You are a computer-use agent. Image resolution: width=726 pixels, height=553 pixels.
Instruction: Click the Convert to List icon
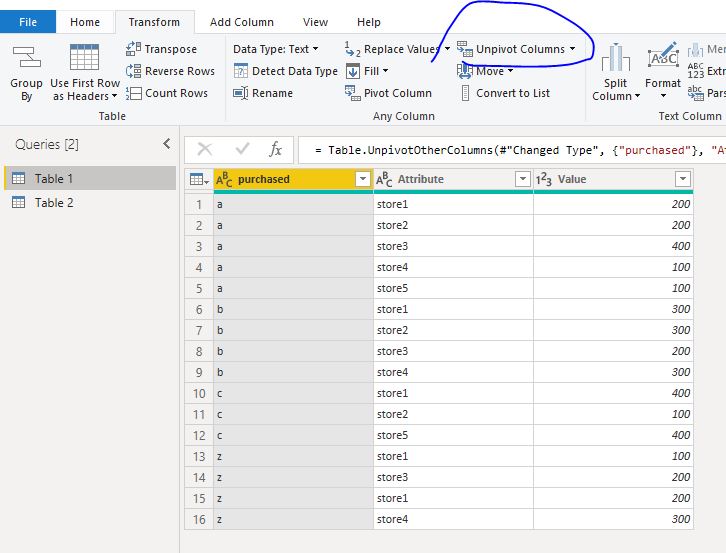(465, 93)
